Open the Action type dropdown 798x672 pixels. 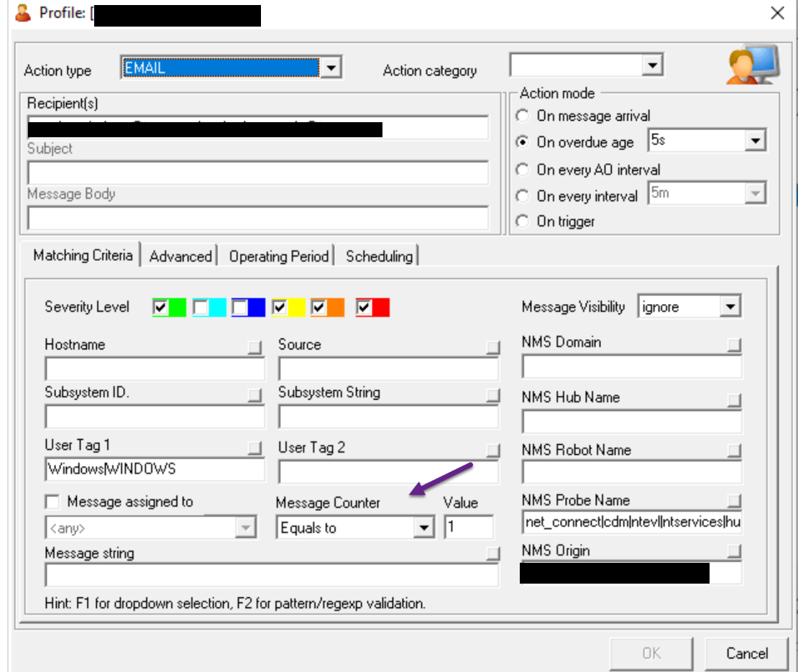329,68
